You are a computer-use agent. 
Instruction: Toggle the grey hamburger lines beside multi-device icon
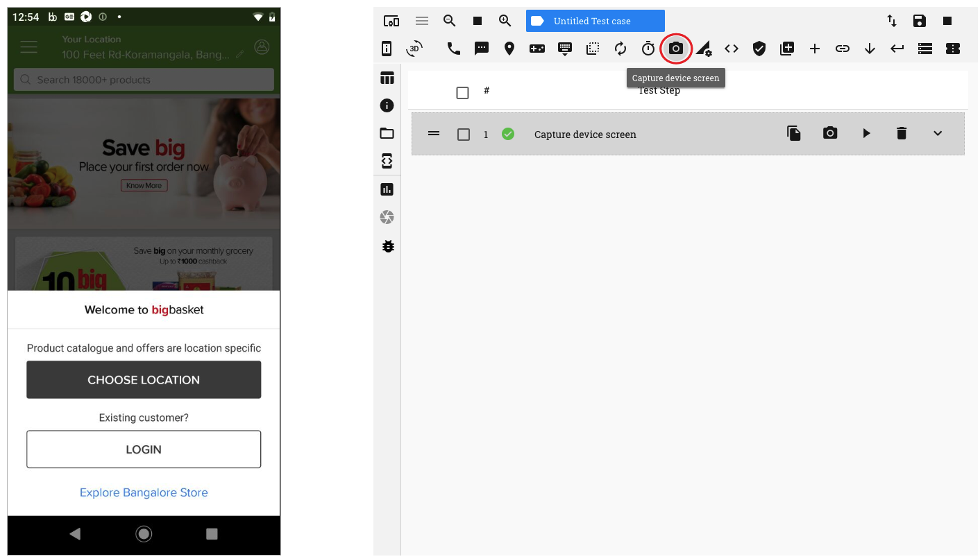pos(422,21)
